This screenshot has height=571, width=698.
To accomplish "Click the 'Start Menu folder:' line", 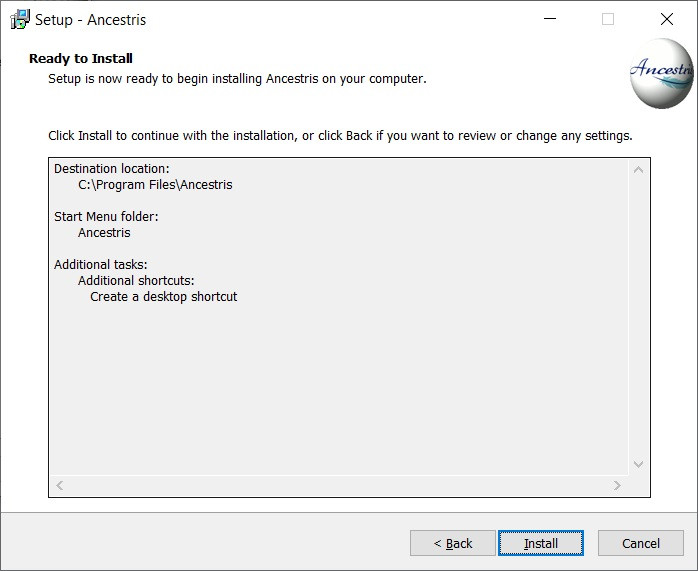I will [106, 217].
